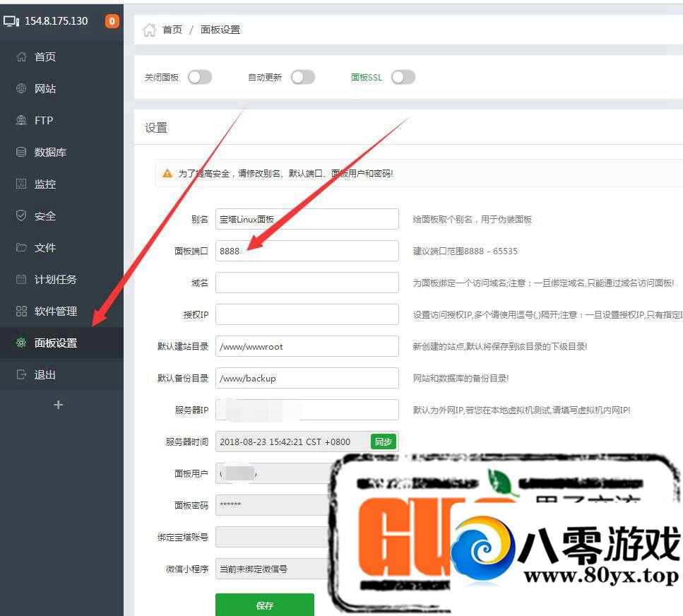Click the 首页 breadcrumb link
Viewport: 683px width, 616px height.
pyautogui.click(x=172, y=30)
